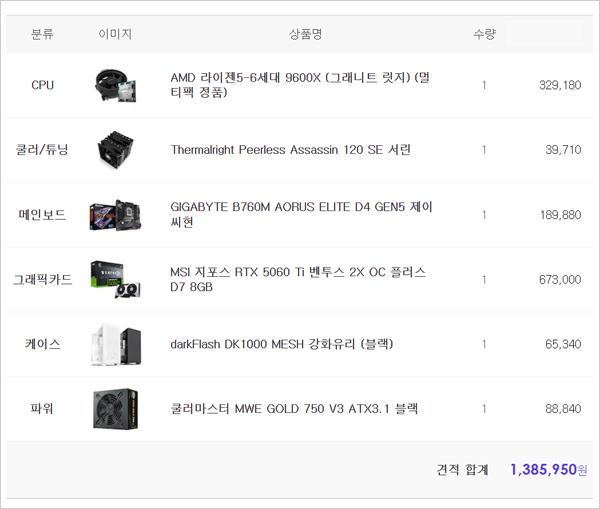Click the darkFlash DK1000 case image

pyautogui.click(x=117, y=344)
